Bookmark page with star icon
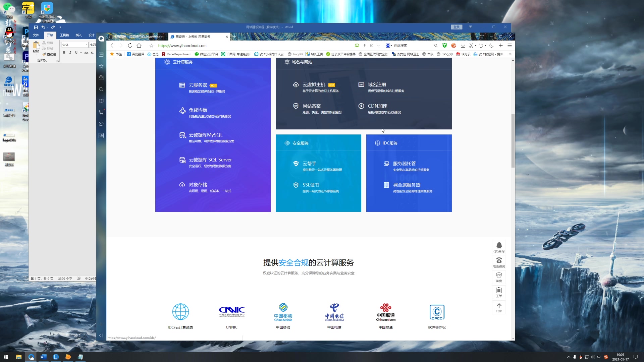 [151, 46]
